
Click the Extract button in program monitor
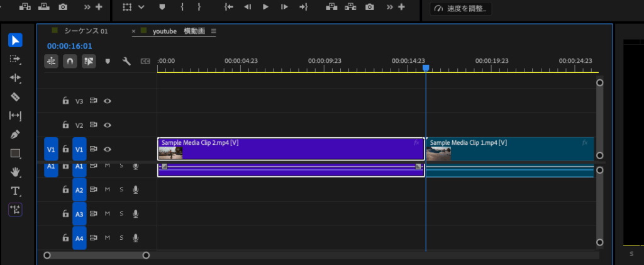coord(350,7)
